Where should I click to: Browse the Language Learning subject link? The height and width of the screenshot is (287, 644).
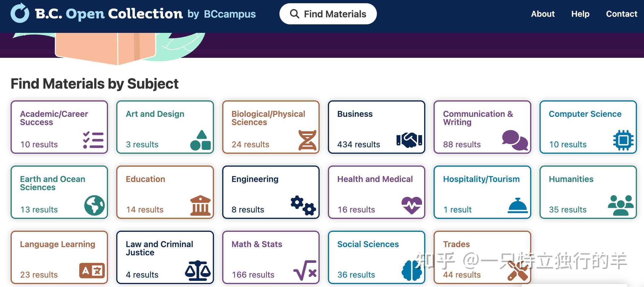[x=58, y=244]
